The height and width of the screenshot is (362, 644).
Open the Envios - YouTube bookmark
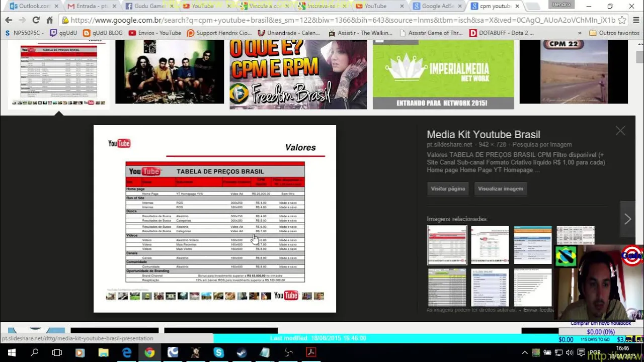(155, 33)
